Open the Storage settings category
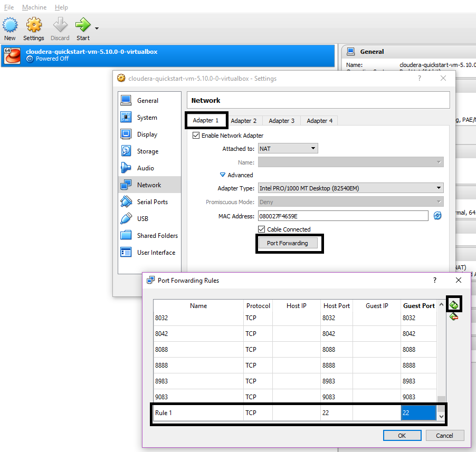The height and width of the screenshot is (452, 476). click(x=147, y=151)
